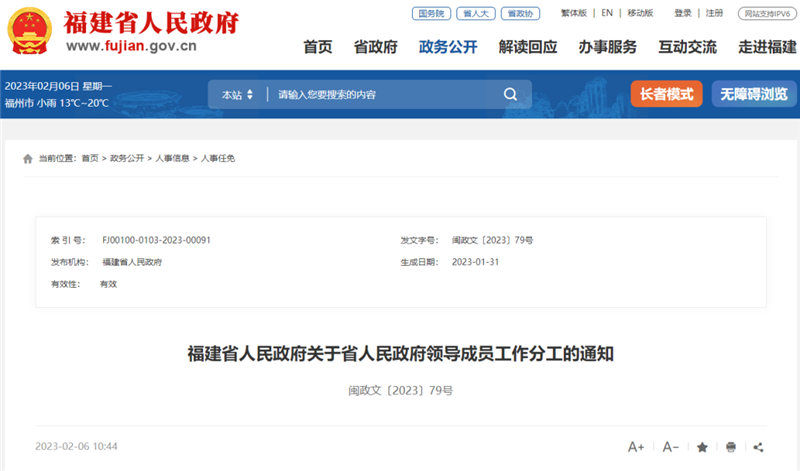Click the national emblem logo
Screen dimensions: 800x471
tap(29, 32)
